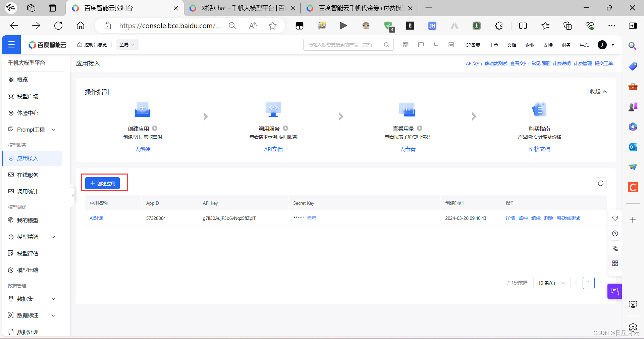Click the 去查看 link
Image resolution: width=644 pixels, height=339 pixels.
408,149
